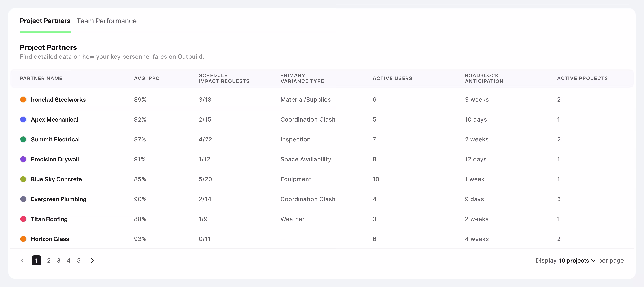The image size is (644, 287).
Task: Click the orange dot beside Ironclad Steelworks
Action: [23, 100]
